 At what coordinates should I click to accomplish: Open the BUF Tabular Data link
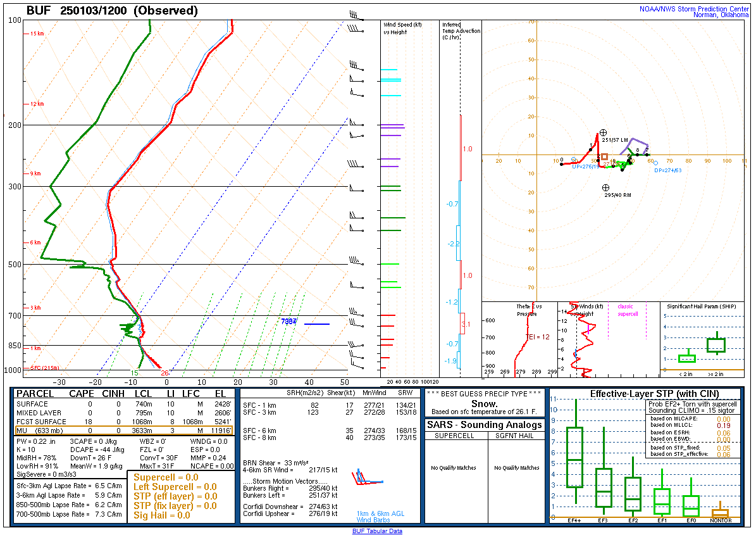(377, 531)
